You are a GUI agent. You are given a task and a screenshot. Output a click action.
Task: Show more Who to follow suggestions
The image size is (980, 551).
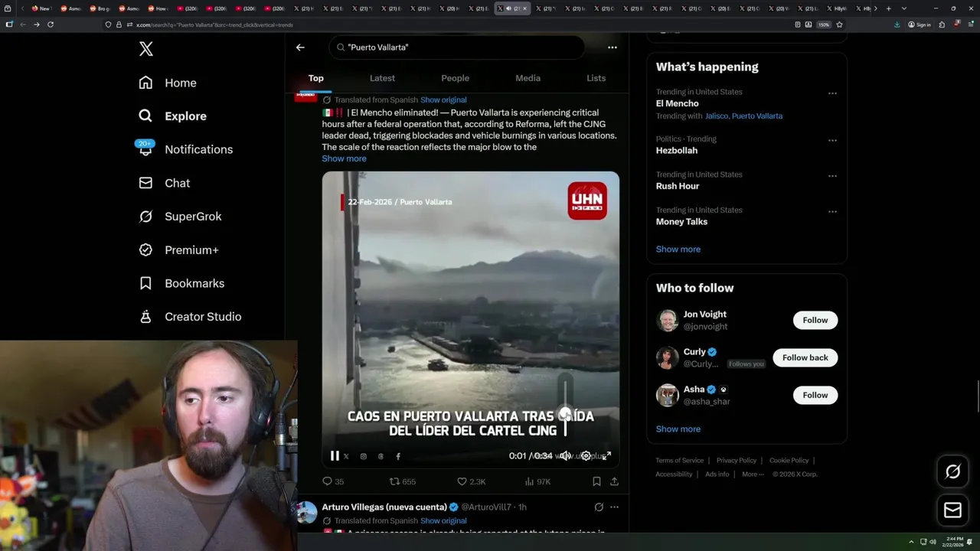[678, 429]
